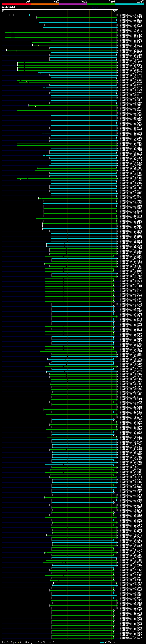Select the label UniRef100_C3I4H3
This screenshot has height=644, width=146.
(131, 279)
